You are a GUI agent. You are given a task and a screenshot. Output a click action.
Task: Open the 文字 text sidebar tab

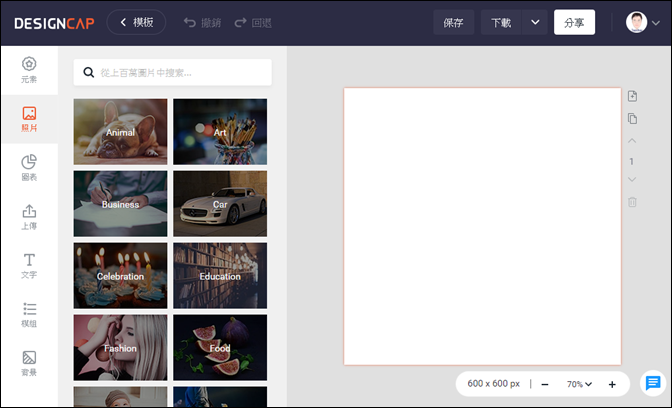(x=29, y=266)
